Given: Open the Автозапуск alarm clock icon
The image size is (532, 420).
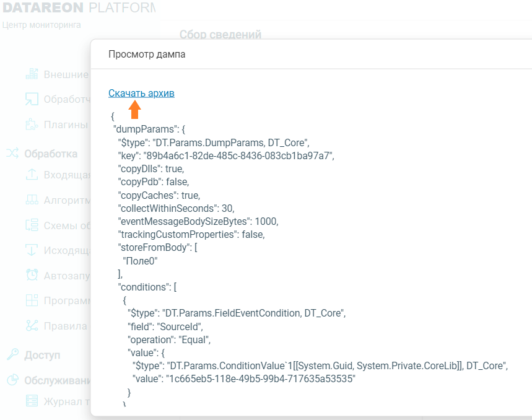Looking at the screenshot, I should (32, 275).
